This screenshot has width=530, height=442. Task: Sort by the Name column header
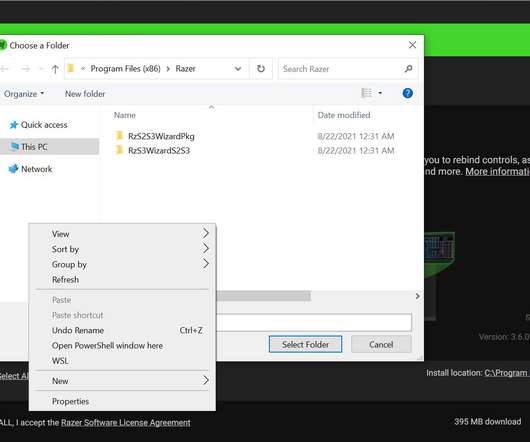click(125, 115)
